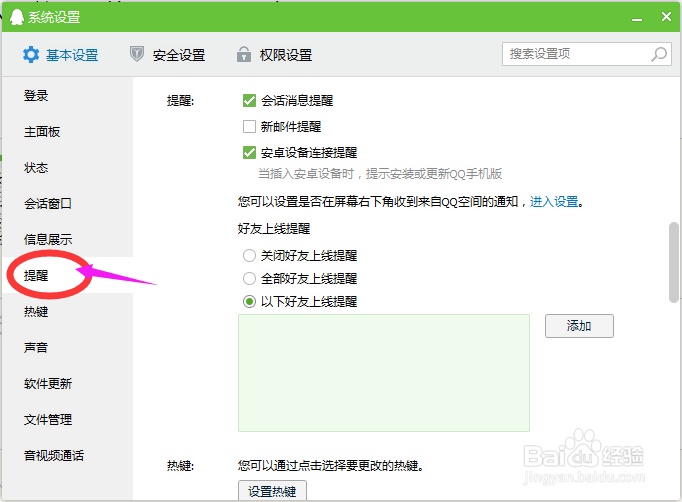Click the QQ penguin logo icon
This screenshot has height=502, width=682.
pyautogui.click(x=17, y=17)
